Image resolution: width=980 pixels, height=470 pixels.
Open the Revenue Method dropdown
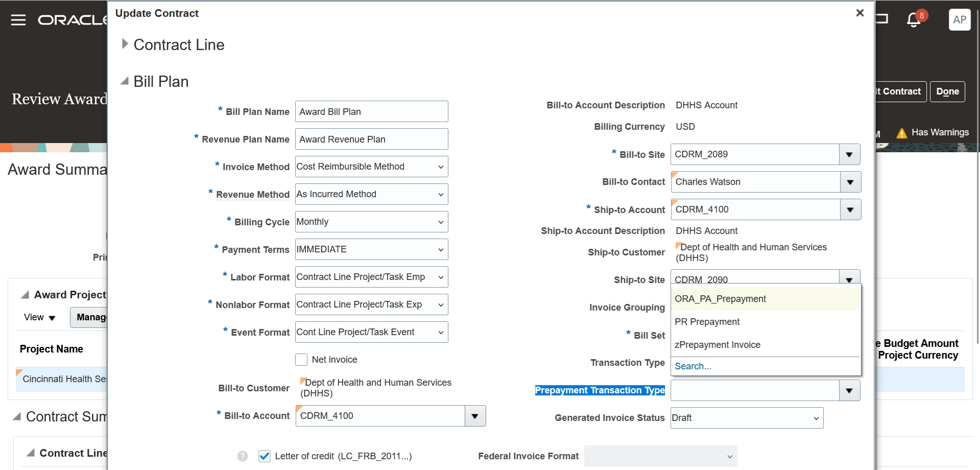(x=372, y=194)
